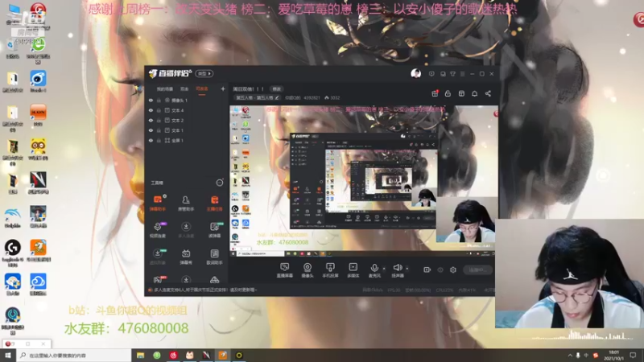Open live settings gear icon
The image size is (644, 362).
[453, 269]
